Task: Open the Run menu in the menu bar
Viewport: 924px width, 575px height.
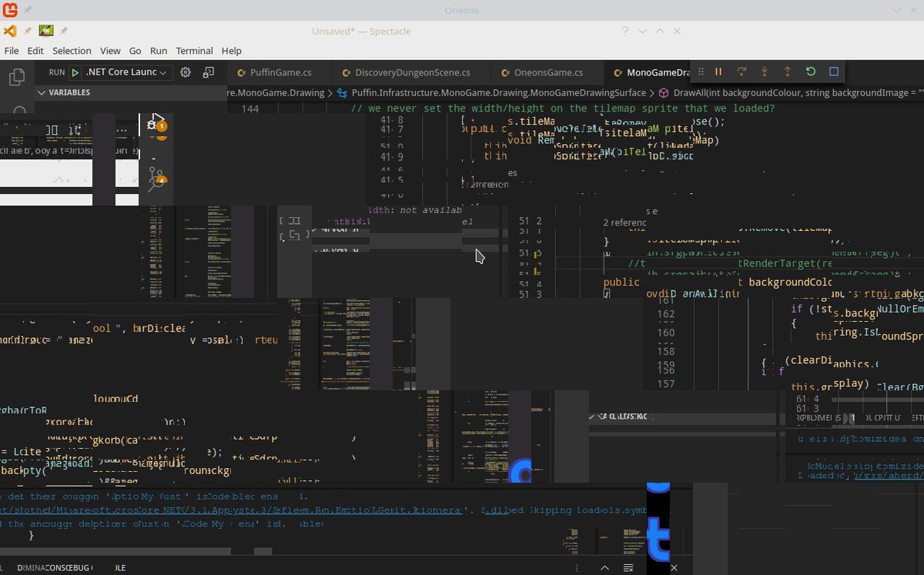Action: pos(159,51)
